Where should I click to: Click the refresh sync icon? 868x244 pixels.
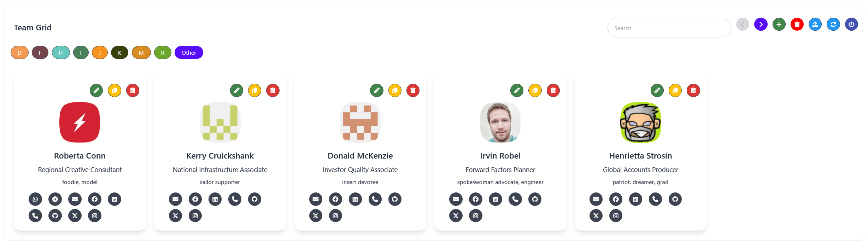(x=833, y=24)
